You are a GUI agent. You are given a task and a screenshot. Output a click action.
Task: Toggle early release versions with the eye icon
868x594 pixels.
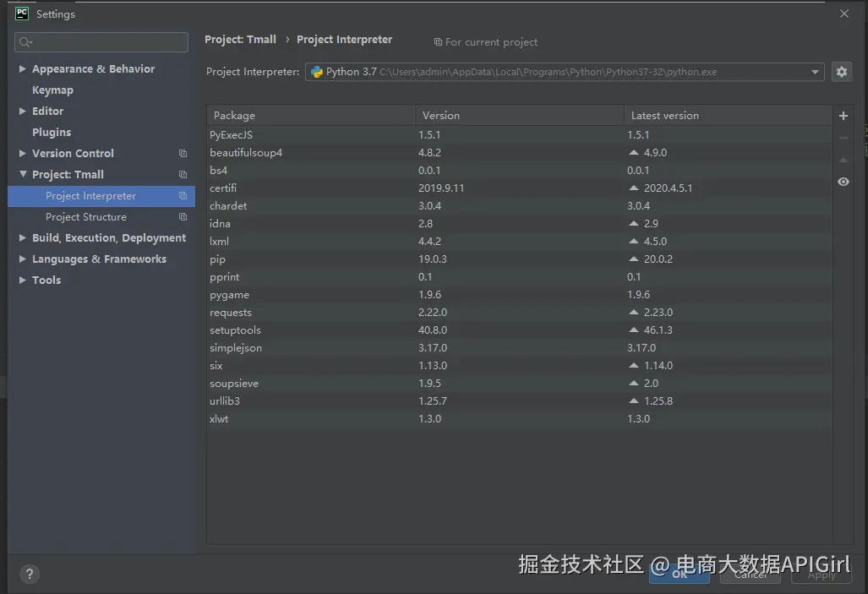(842, 182)
